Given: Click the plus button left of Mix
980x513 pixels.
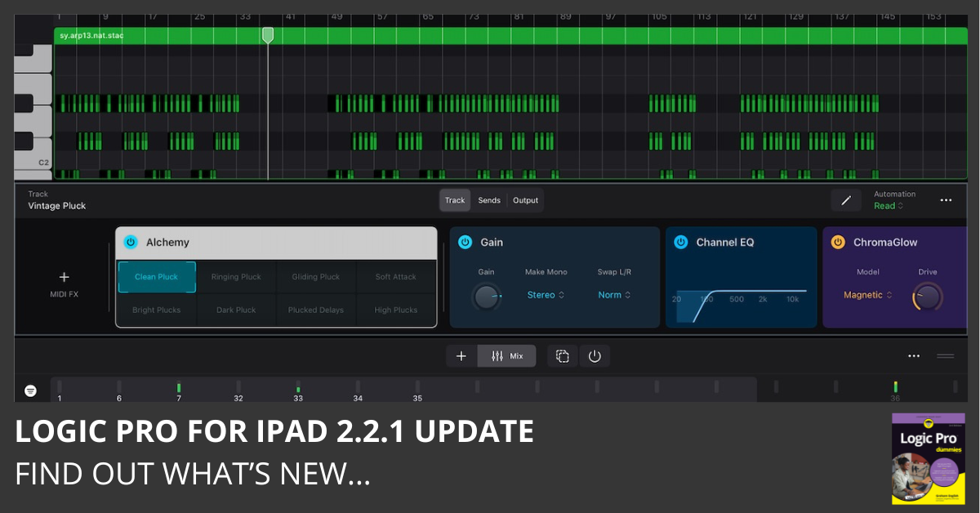Looking at the screenshot, I should [x=461, y=356].
